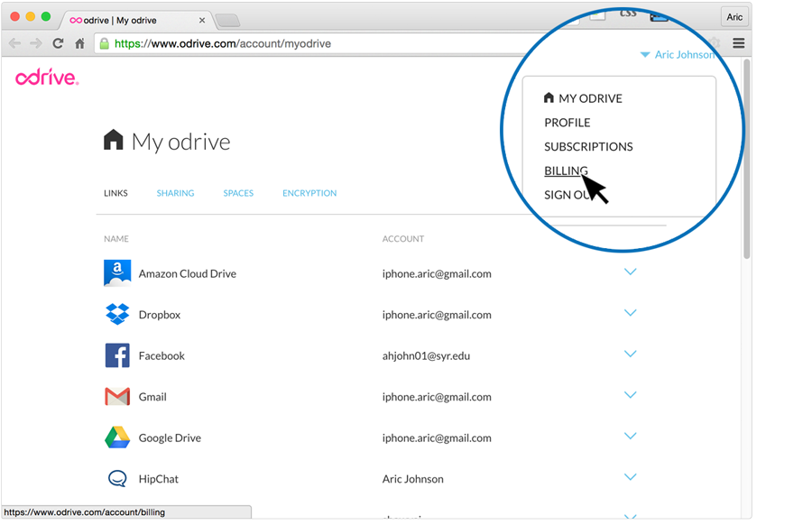Expand the Dropbox row chevron
The height and width of the screenshot is (525, 812).
click(x=630, y=313)
